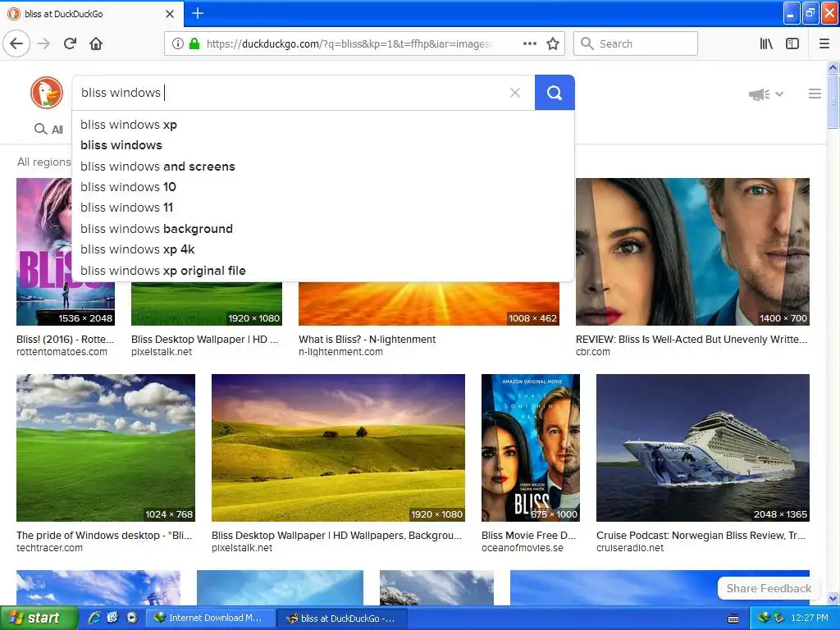The height and width of the screenshot is (630, 840).
Task: Open page actions three-dot menu
Action: 530,44
